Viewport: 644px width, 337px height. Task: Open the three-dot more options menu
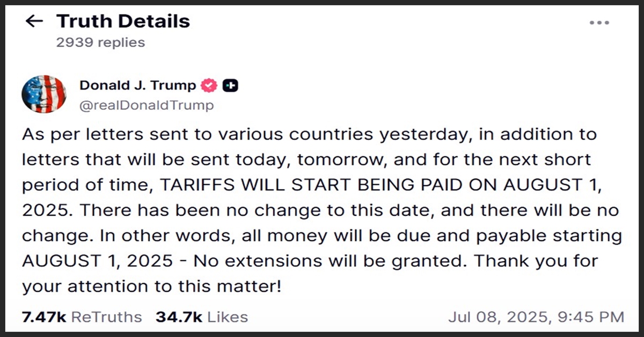(599, 23)
